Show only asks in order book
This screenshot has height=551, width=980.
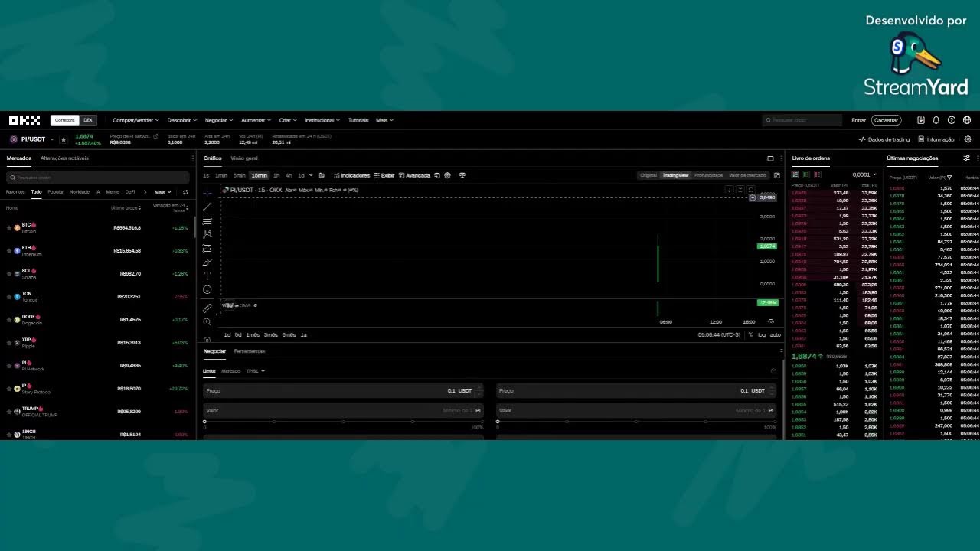click(x=817, y=174)
